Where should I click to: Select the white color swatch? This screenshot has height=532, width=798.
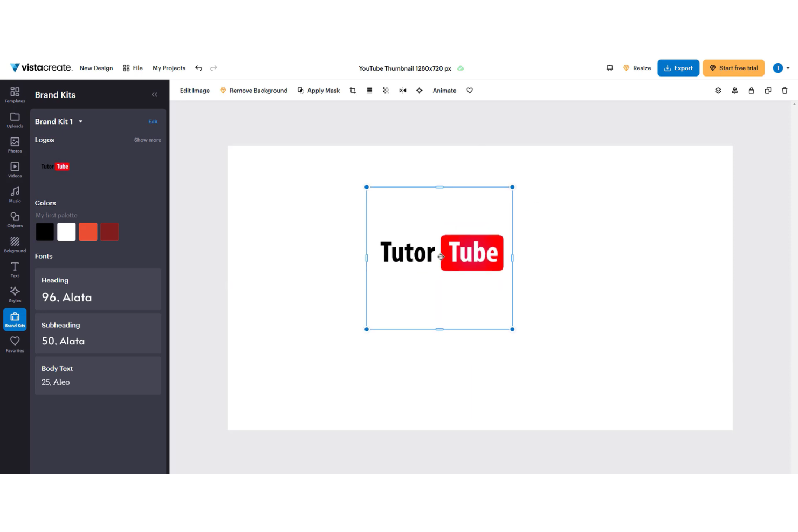66,232
